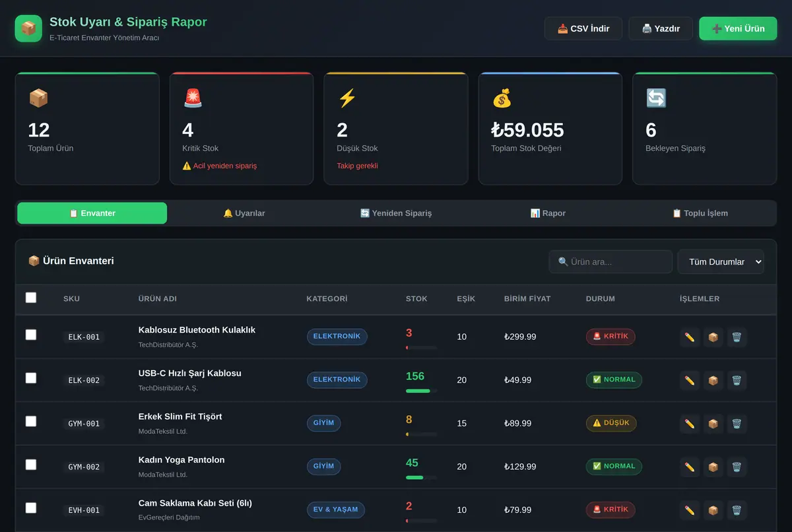Add a product with Yeni Ürün button
792x532 pixels.
pyautogui.click(x=738, y=28)
